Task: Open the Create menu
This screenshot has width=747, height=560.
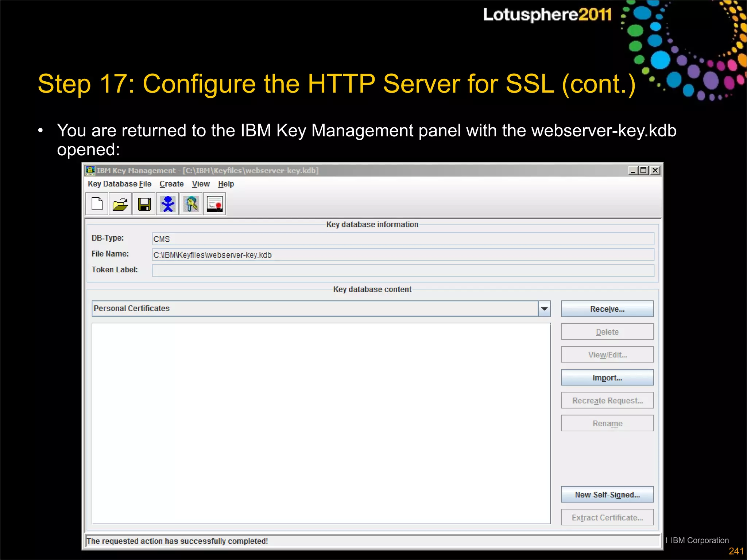Action: [x=171, y=184]
